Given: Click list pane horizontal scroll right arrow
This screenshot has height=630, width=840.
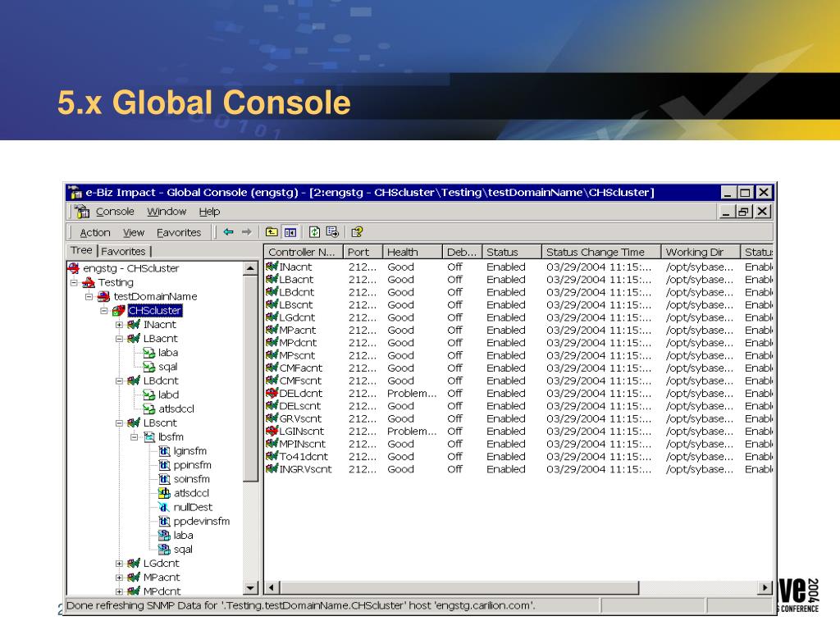Looking at the screenshot, I should click(x=765, y=587).
